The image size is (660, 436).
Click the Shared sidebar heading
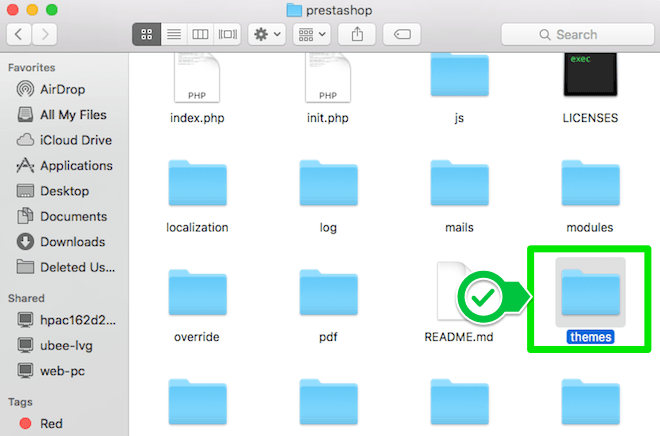(x=26, y=298)
